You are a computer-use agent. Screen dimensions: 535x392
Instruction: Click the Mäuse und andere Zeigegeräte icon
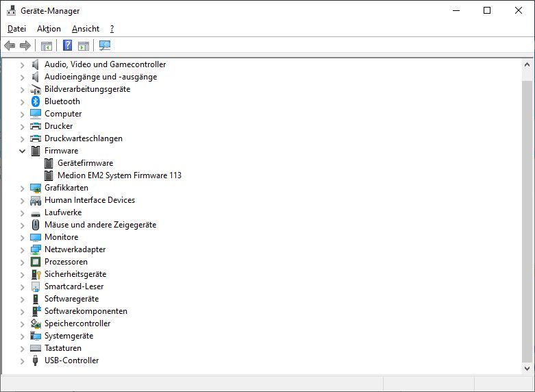coord(36,225)
